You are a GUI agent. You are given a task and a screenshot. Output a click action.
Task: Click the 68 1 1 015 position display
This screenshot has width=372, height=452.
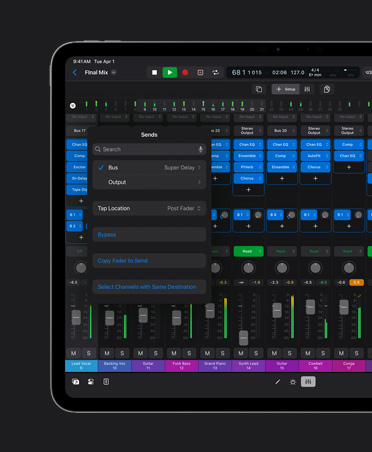(x=247, y=72)
